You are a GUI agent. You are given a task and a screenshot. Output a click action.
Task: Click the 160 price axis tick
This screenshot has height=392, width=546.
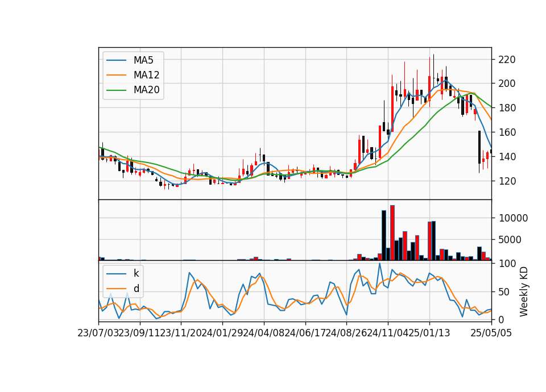507,132
